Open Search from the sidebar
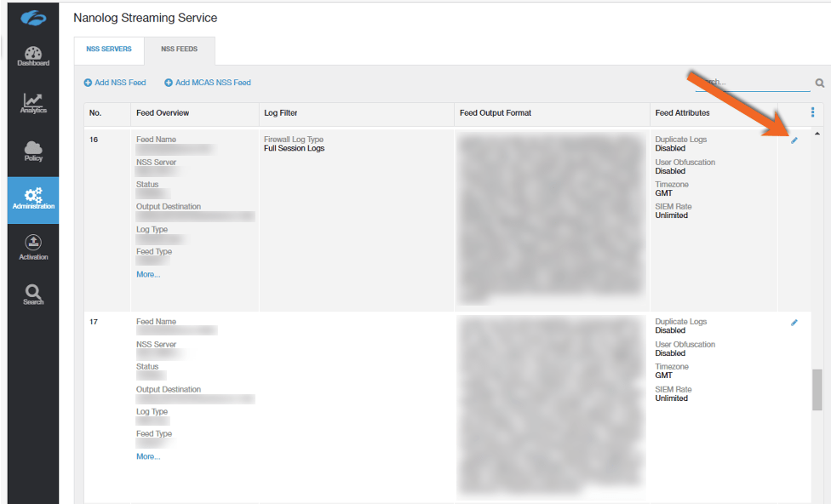The image size is (831, 504). click(32, 295)
